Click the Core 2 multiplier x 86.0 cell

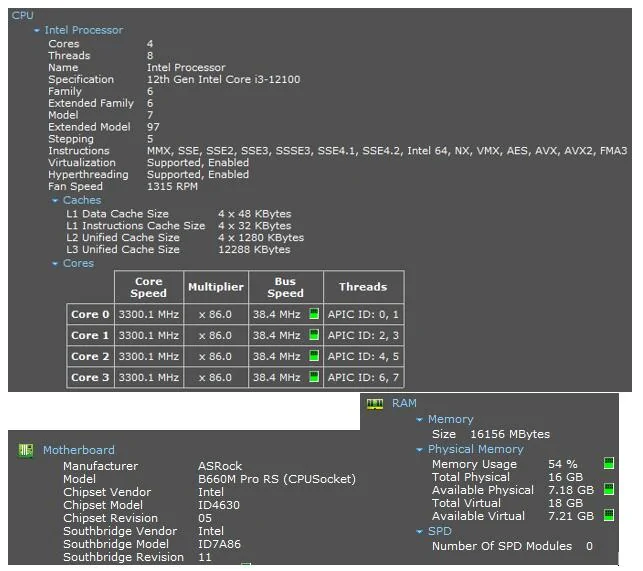pos(216,356)
